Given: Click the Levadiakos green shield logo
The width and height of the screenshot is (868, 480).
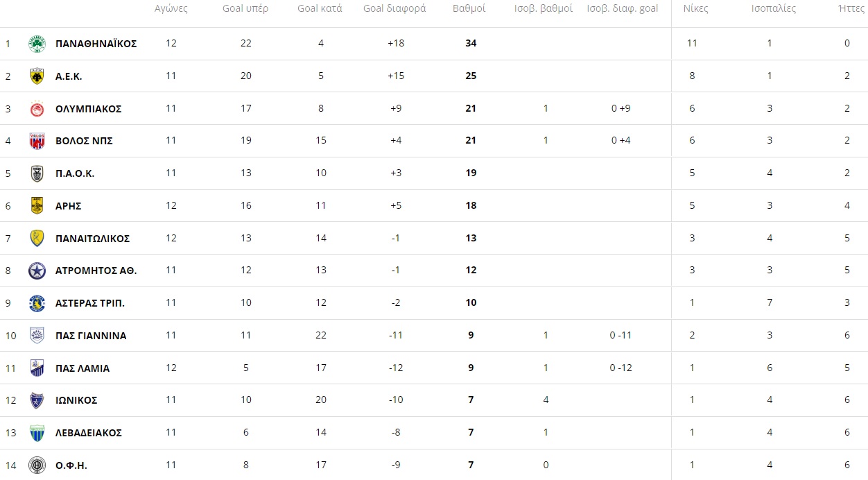Looking at the screenshot, I should coord(37,433).
